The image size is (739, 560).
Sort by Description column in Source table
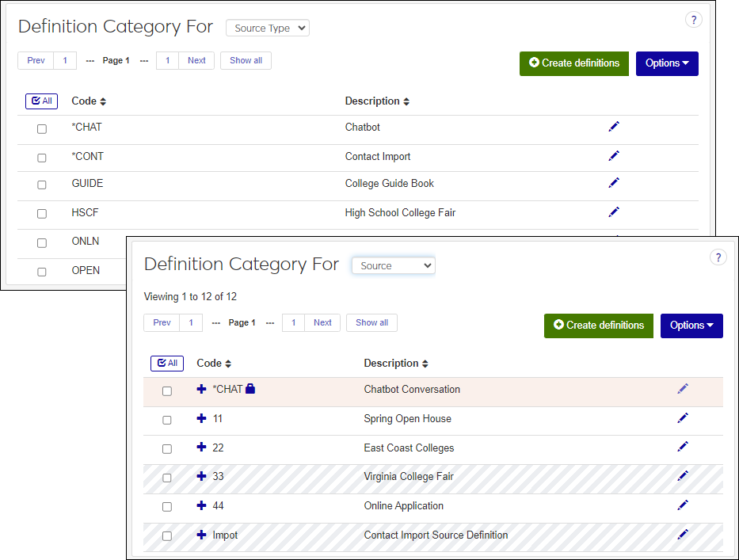396,364
